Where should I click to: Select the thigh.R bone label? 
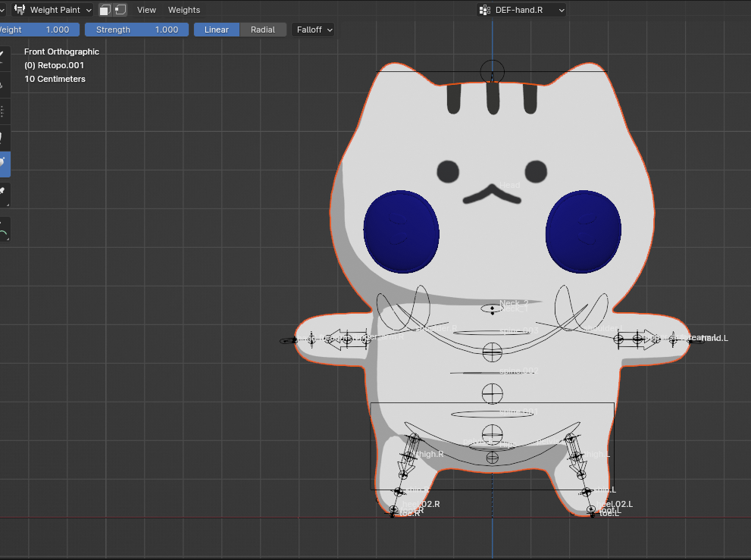430,454
